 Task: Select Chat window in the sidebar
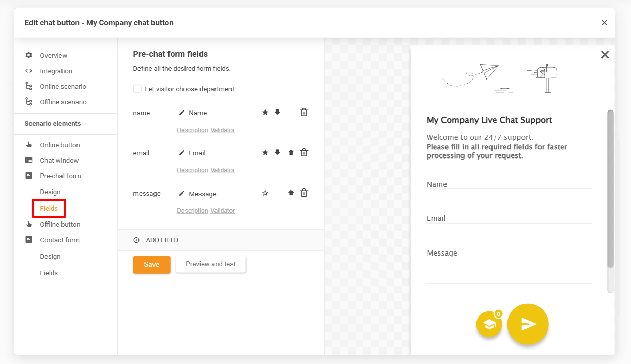tap(59, 161)
